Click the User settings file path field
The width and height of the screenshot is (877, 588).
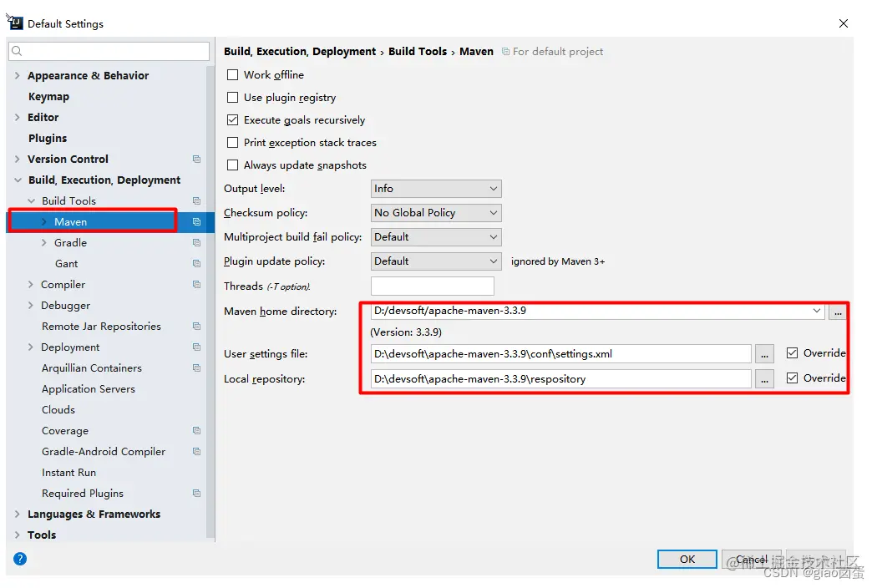pos(561,354)
